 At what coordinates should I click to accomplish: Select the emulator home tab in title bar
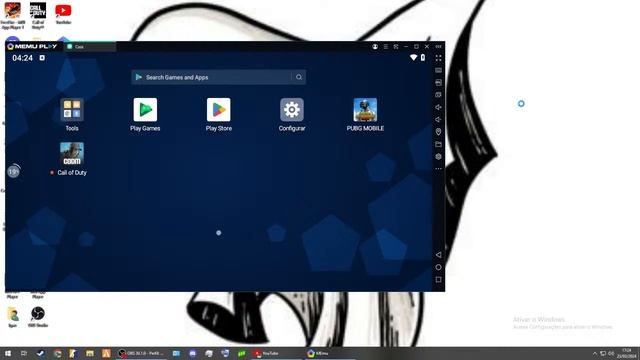pos(90,47)
